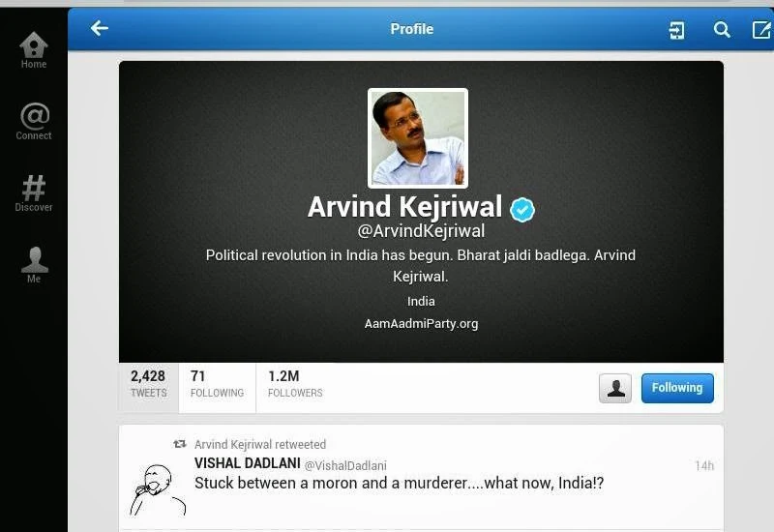Open the user actions person button
The height and width of the screenshot is (532, 774).
point(615,388)
